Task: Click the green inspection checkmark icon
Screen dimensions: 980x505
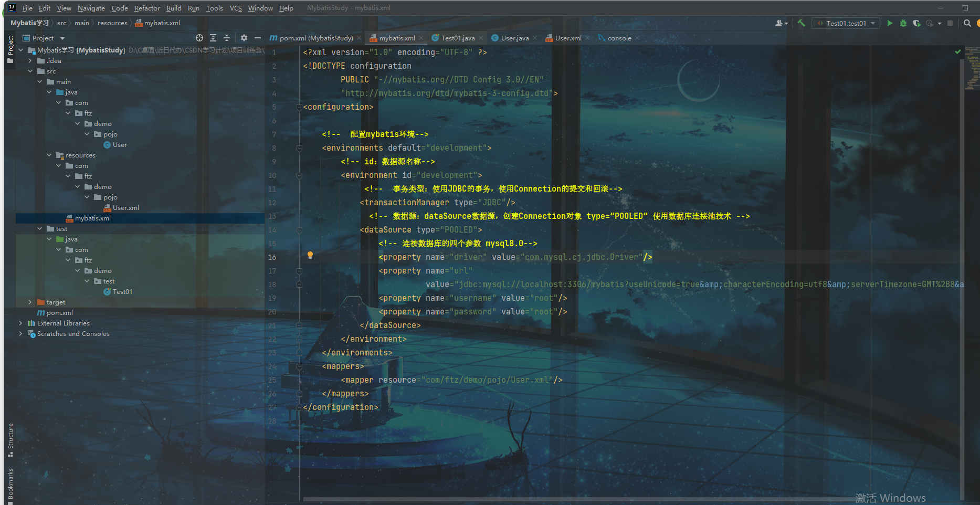Action: coord(958,51)
